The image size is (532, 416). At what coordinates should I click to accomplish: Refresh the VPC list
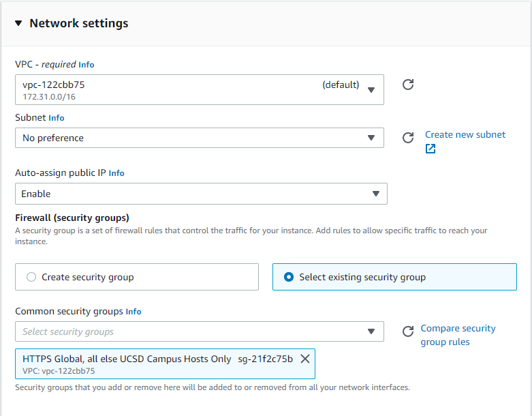(x=408, y=85)
